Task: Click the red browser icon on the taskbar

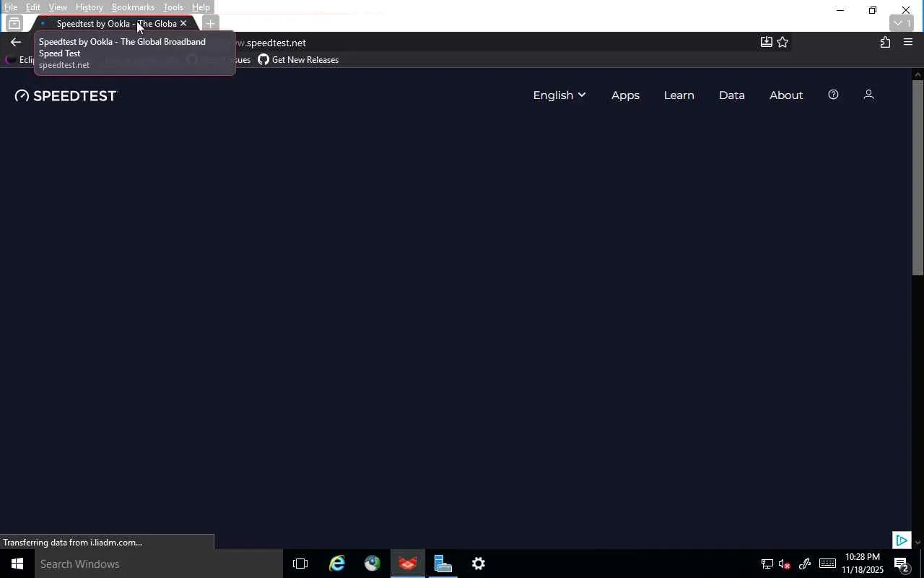Action: [x=408, y=564]
